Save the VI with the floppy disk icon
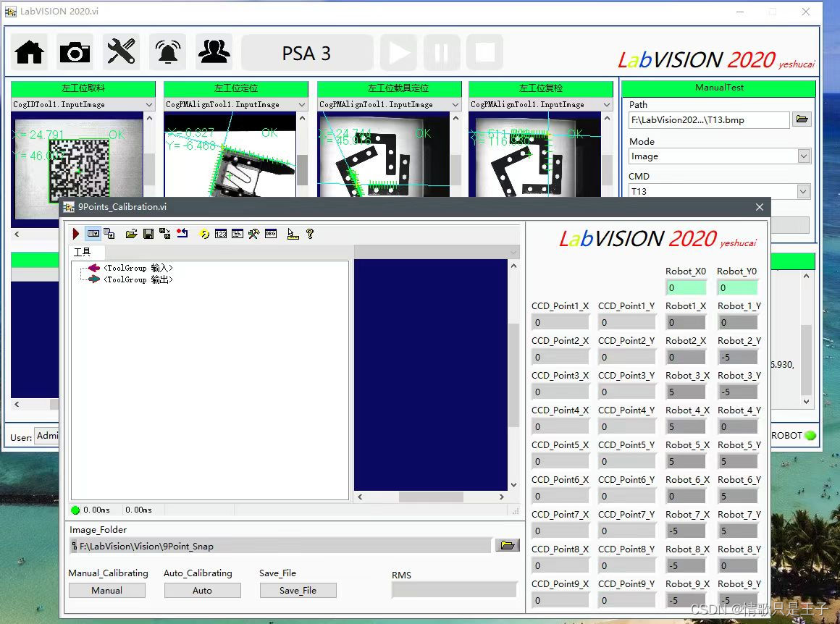The width and height of the screenshot is (840, 624). pos(148,234)
